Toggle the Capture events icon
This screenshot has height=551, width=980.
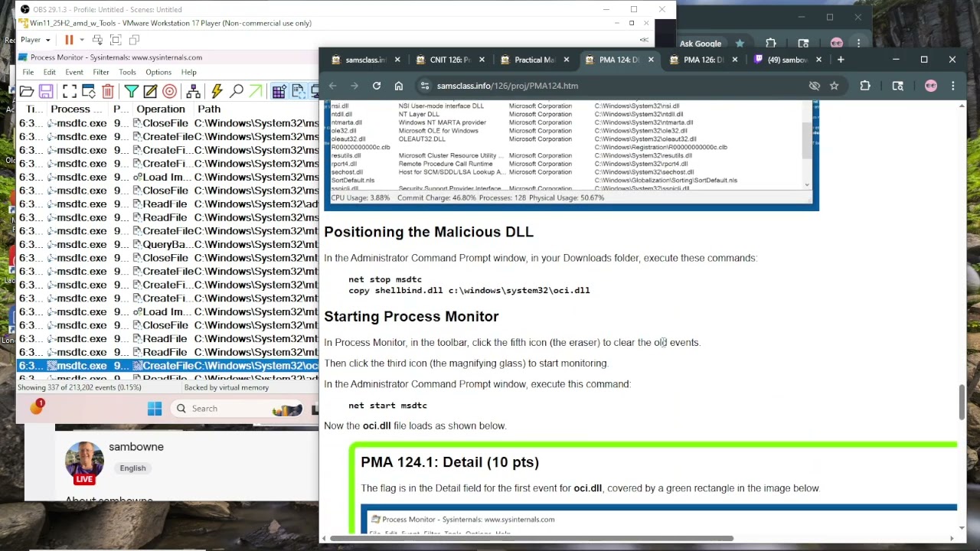(x=69, y=92)
